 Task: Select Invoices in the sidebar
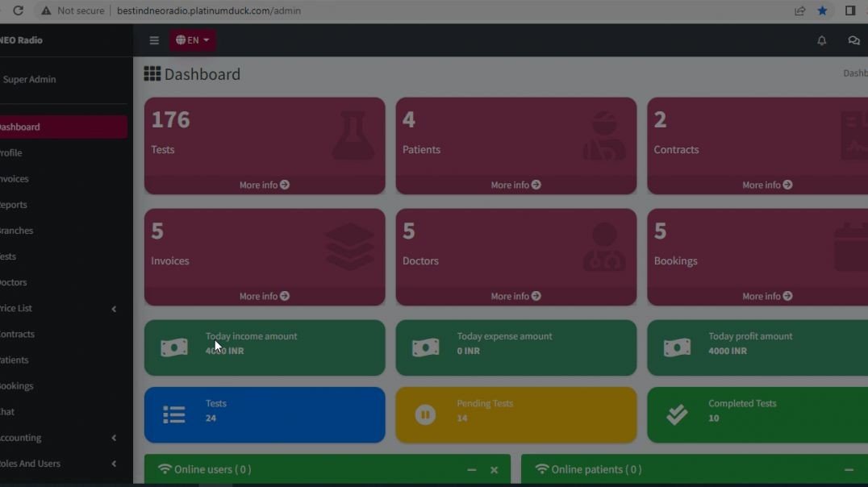[x=16, y=178]
